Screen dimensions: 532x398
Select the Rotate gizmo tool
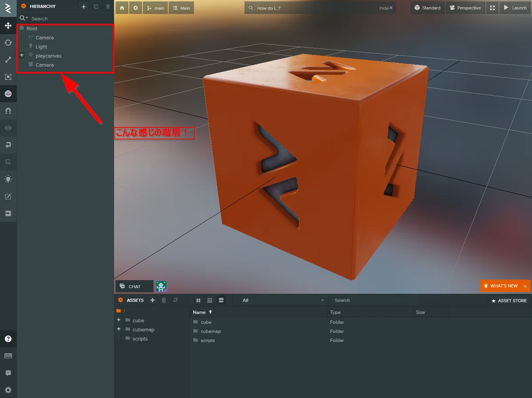point(8,43)
